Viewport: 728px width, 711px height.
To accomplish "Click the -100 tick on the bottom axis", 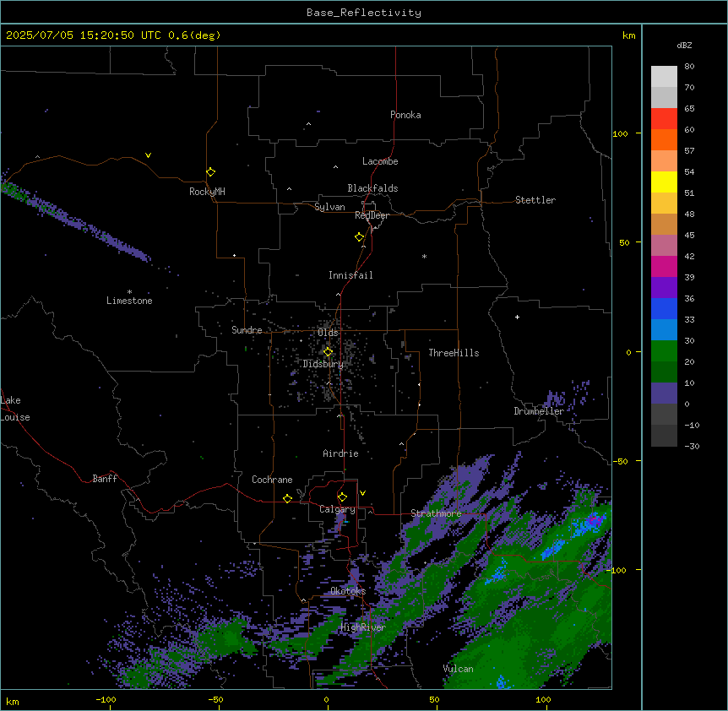I will (106, 699).
